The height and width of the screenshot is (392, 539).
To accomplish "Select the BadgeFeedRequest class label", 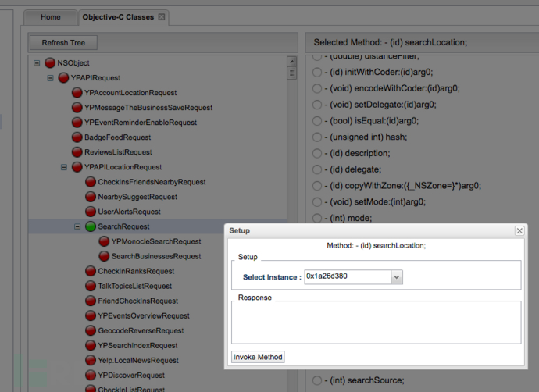I will pyautogui.click(x=117, y=137).
